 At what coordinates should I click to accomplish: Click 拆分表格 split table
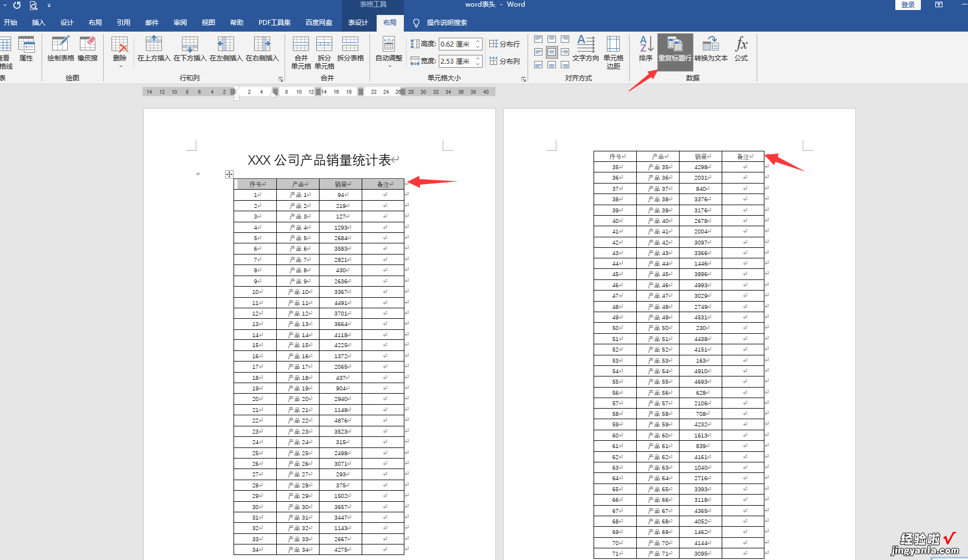tap(351, 49)
